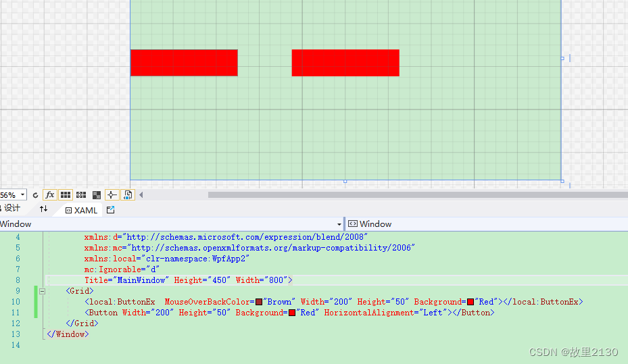Open the right Window member dropdown
The width and height of the screenshot is (628, 364).
click(x=487, y=224)
